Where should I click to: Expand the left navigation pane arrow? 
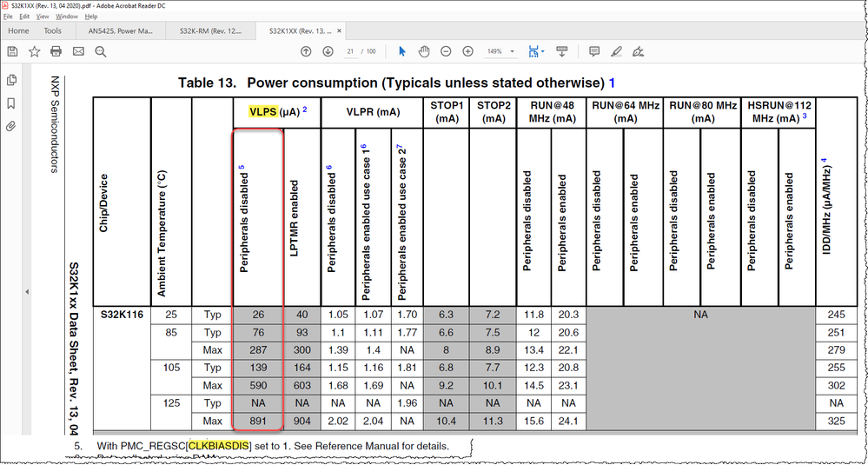tap(27, 292)
